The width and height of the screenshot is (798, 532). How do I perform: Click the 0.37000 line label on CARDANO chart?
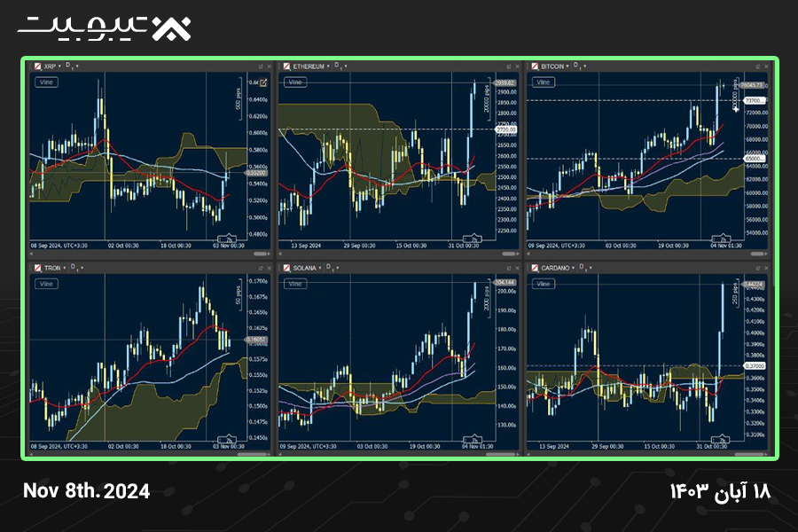755,366
